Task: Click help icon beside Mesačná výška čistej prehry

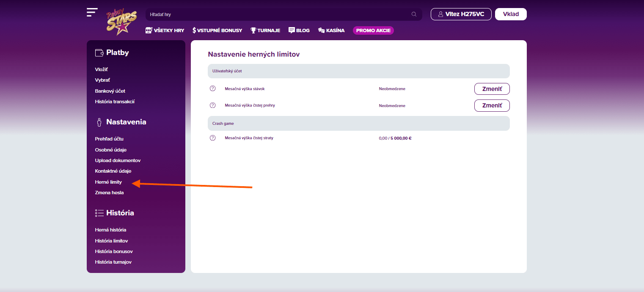Action: point(213,105)
